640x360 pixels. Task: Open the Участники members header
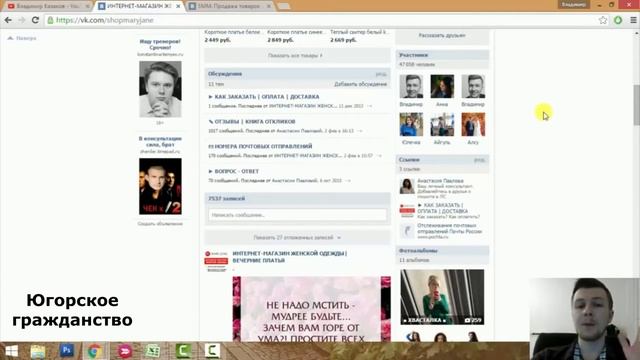pyautogui.click(x=442, y=55)
